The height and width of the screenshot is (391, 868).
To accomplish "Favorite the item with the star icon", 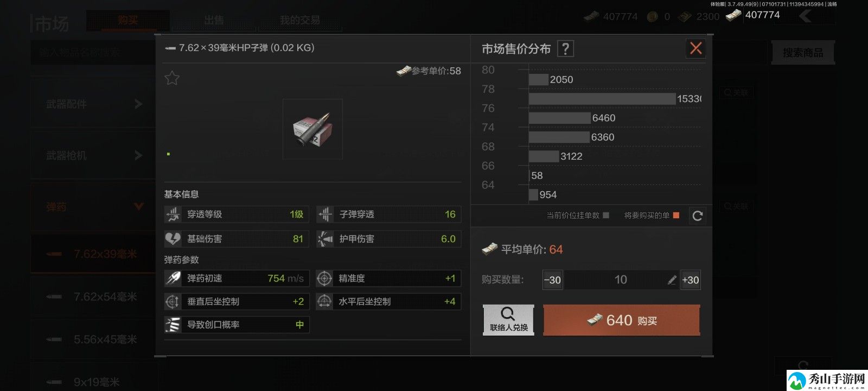I will (172, 78).
